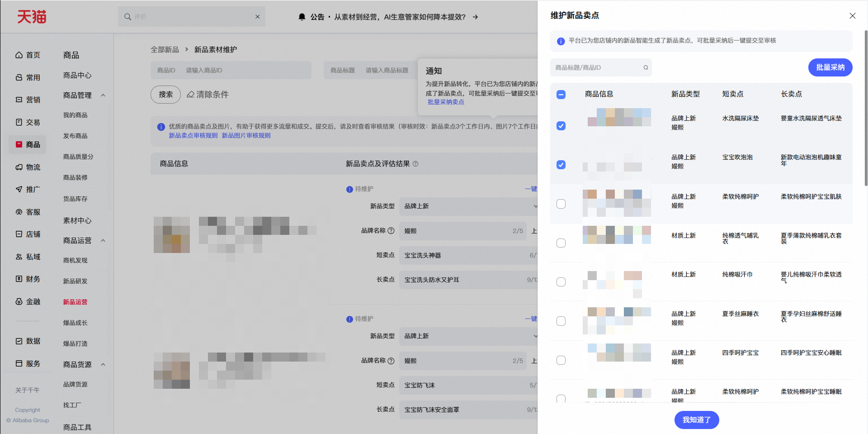Open the 批量采纳卖点 link in notice
Image resolution: width=868 pixels, height=434 pixels.
(x=446, y=102)
